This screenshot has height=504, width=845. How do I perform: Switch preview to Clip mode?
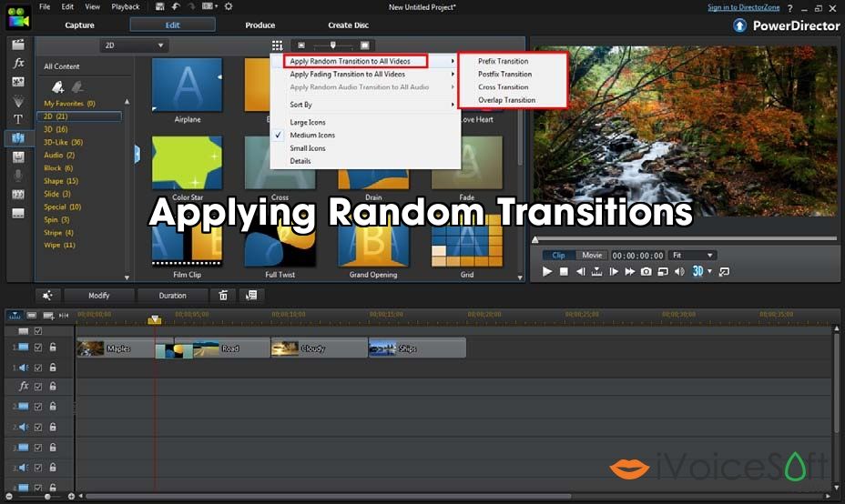click(558, 256)
